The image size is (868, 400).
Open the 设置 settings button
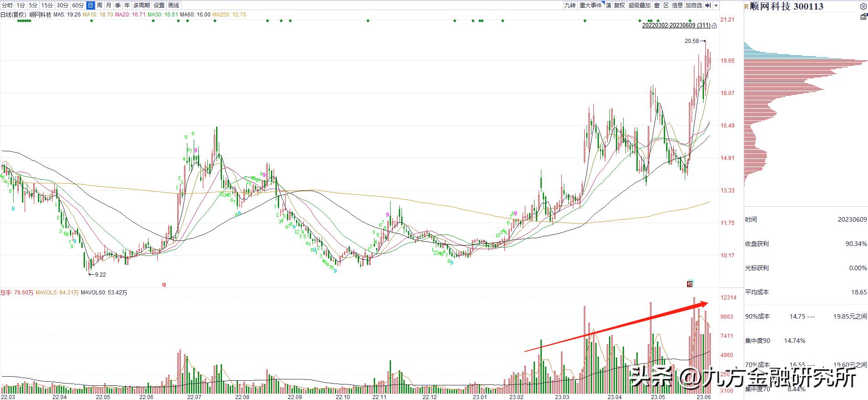(159, 5)
